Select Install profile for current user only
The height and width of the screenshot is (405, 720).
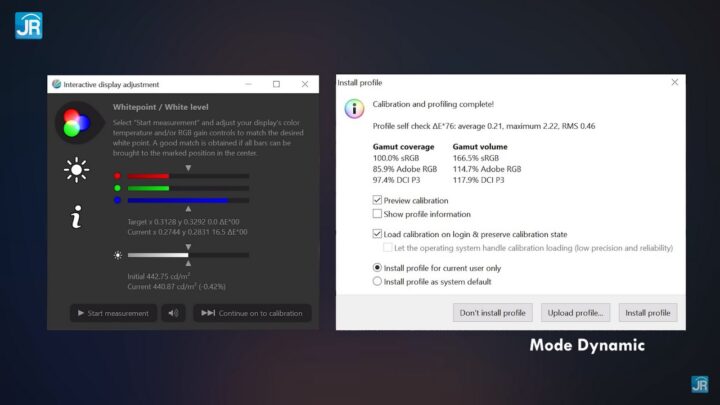377,268
